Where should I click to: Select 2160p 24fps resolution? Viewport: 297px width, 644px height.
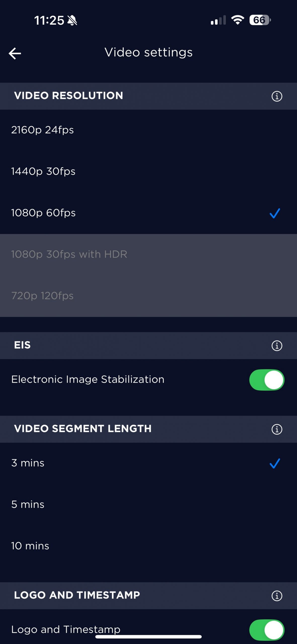(x=148, y=130)
